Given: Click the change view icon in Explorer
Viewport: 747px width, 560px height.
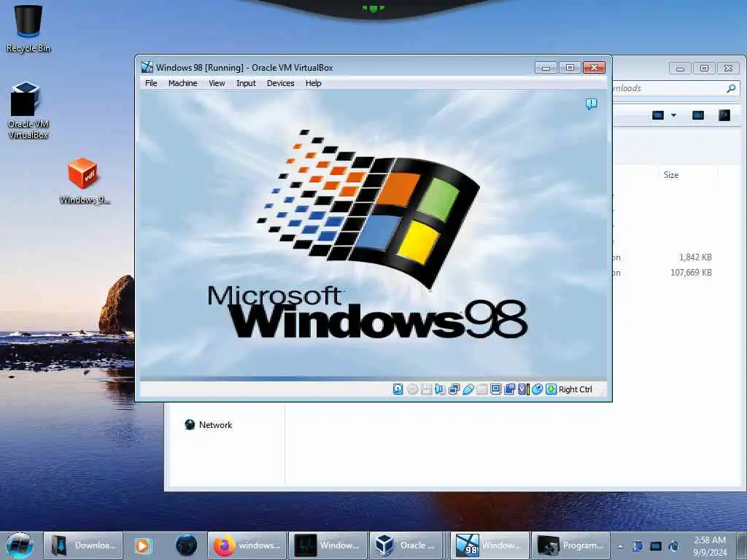Looking at the screenshot, I should [658, 115].
